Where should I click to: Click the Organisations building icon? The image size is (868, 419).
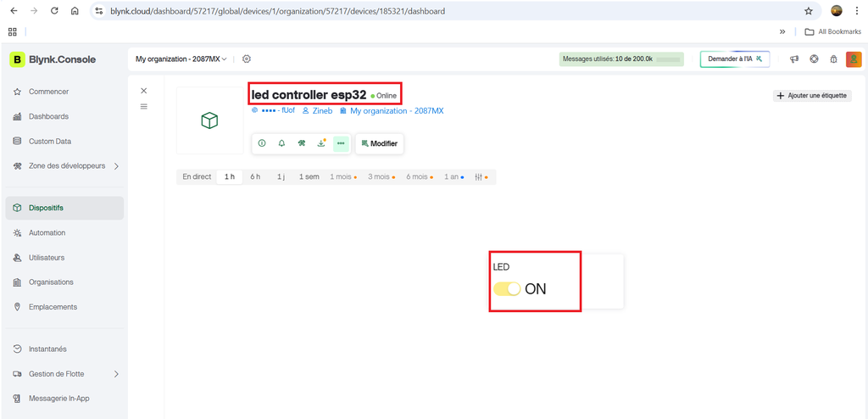pos(17,282)
